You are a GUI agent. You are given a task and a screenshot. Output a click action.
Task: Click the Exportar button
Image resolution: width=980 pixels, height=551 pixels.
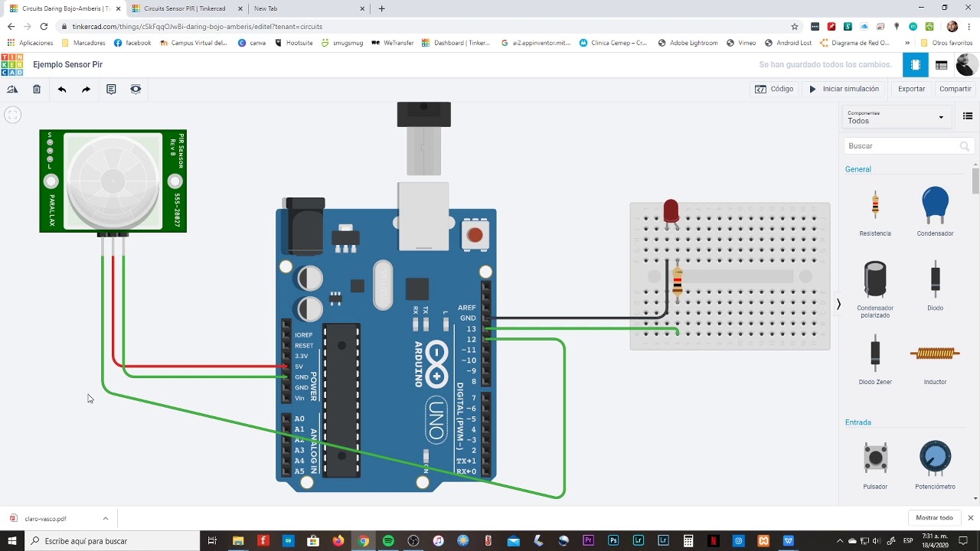pyautogui.click(x=911, y=89)
